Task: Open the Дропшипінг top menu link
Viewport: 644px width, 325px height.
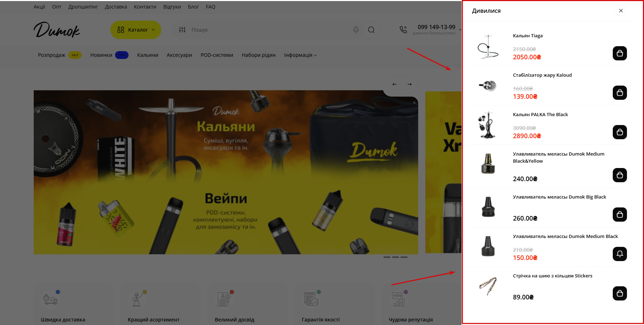Action: tap(83, 7)
